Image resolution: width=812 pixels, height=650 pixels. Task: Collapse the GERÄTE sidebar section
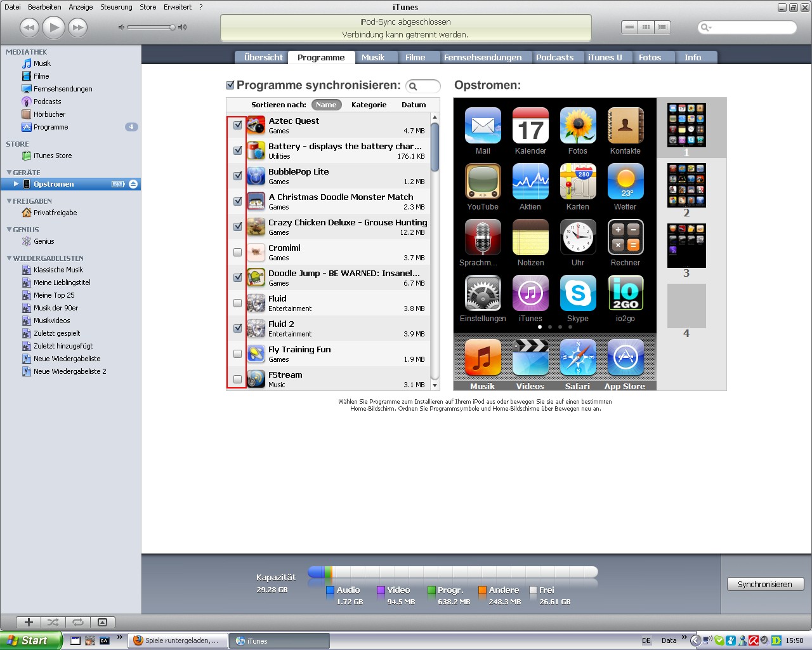(x=9, y=173)
